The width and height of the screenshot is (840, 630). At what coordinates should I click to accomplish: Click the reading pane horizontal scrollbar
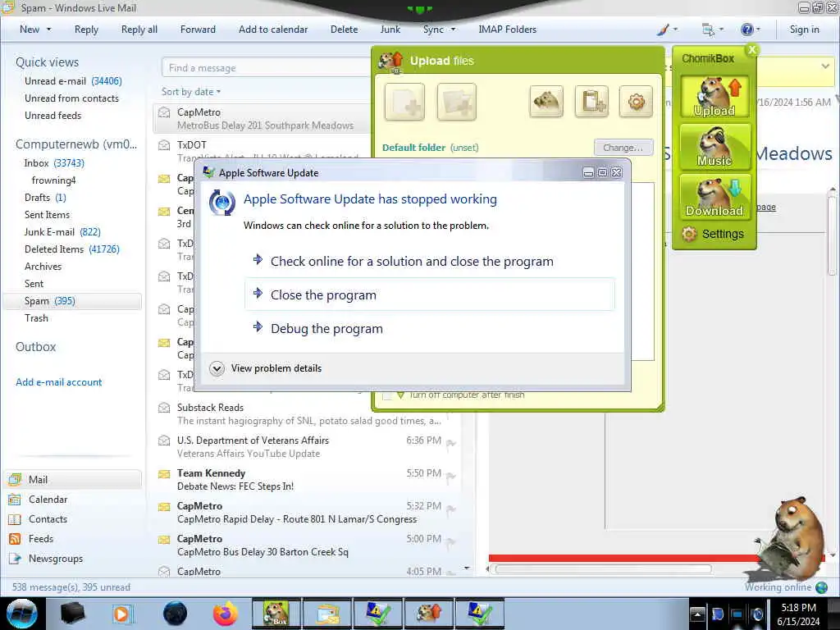coord(603,569)
